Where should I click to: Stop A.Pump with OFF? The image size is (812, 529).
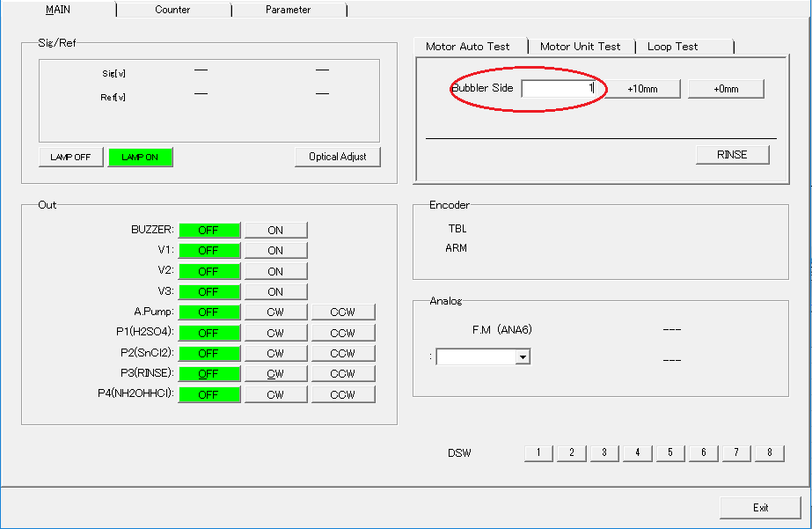pyautogui.click(x=208, y=312)
